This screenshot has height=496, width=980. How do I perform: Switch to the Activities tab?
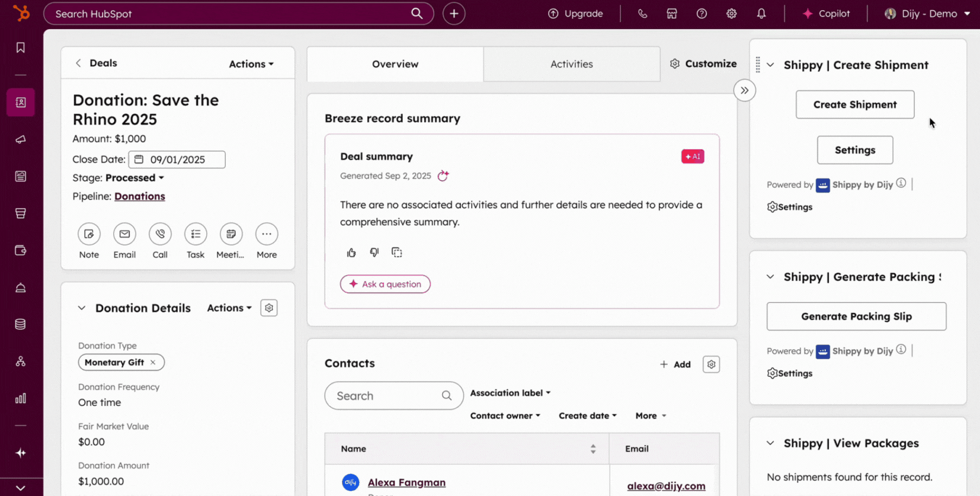pos(571,64)
